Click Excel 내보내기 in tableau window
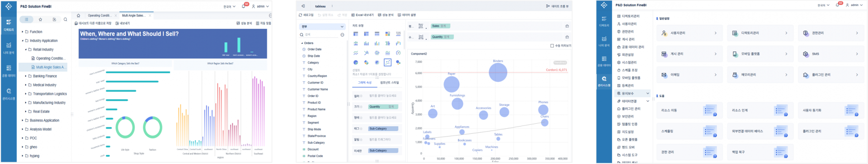Viewport: 868px width, 164px height. (x=363, y=15)
